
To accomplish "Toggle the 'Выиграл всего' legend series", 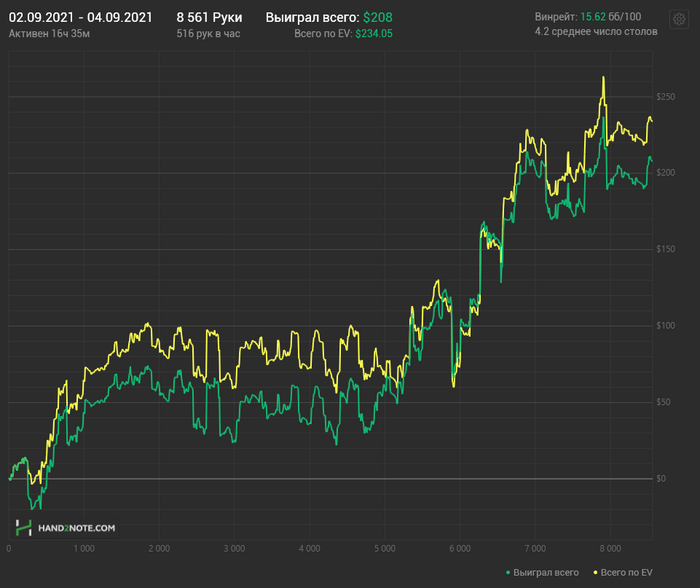I will 545,573.
